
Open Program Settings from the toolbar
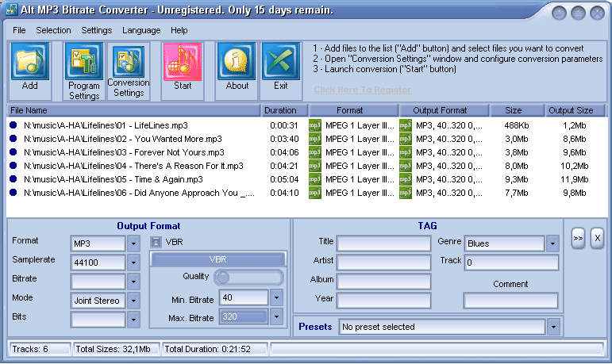[x=84, y=63]
